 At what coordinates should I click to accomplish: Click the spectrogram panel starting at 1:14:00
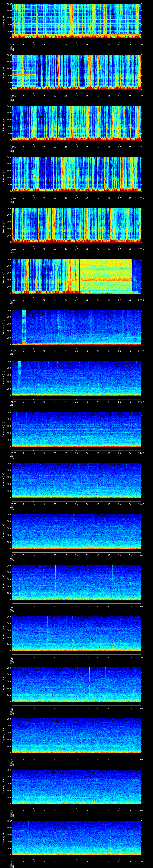[x=77, y=21]
